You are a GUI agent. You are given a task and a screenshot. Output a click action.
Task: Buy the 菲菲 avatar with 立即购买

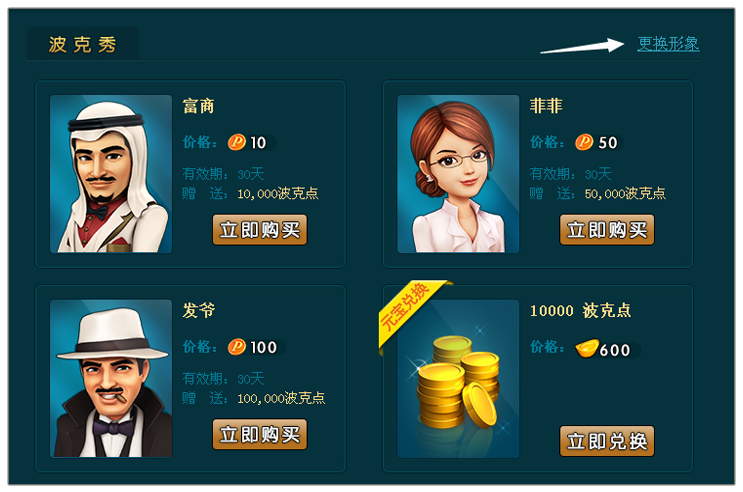point(607,230)
